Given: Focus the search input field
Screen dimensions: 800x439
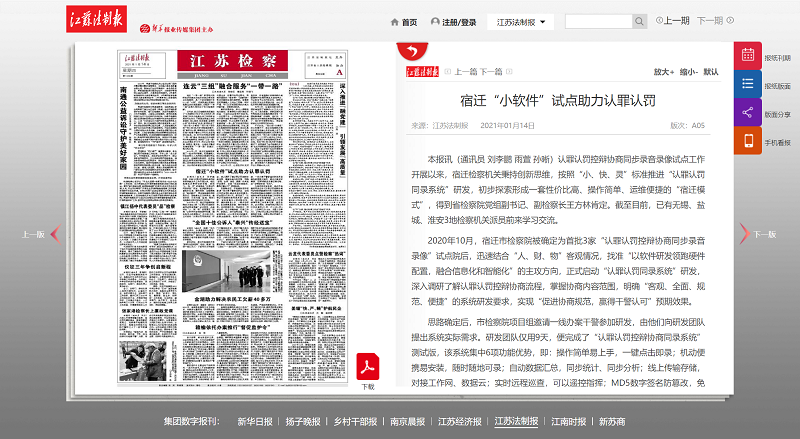Looking at the screenshot, I should coord(598,21).
